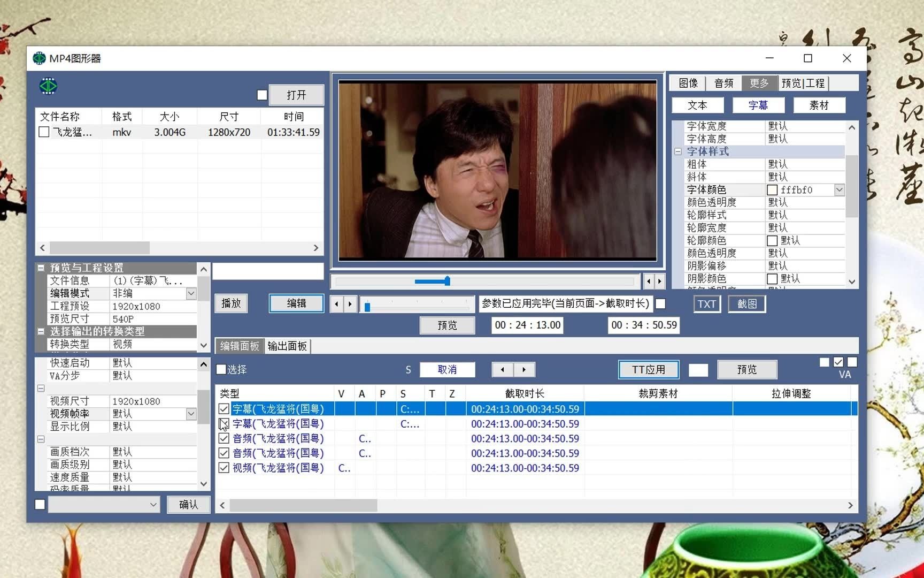This screenshot has width=924, height=578.
Task: Click the slider beside 编辑 arrows
Action: 417,304
